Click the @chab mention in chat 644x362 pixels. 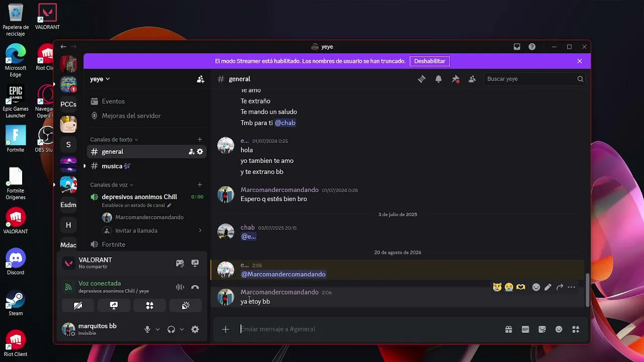click(x=285, y=123)
